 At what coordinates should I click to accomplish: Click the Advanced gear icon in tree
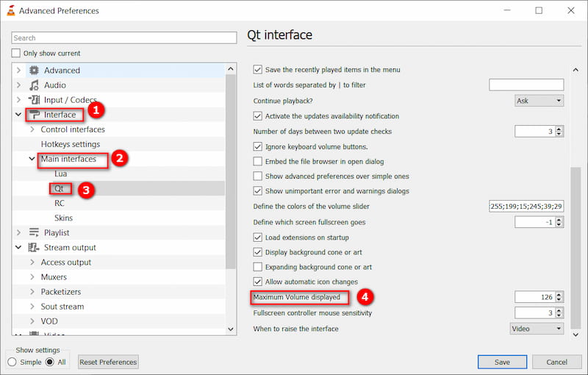point(33,71)
